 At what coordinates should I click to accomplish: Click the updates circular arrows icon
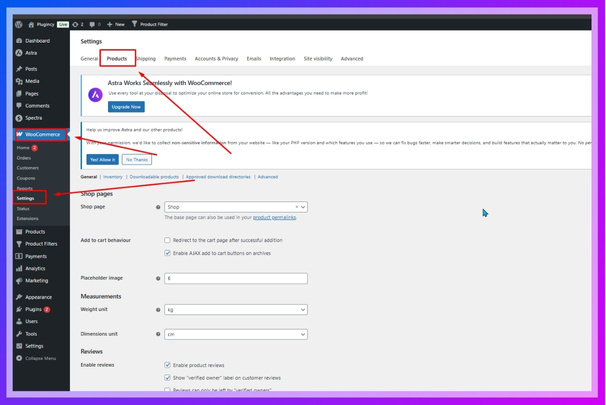click(x=75, y=24)
